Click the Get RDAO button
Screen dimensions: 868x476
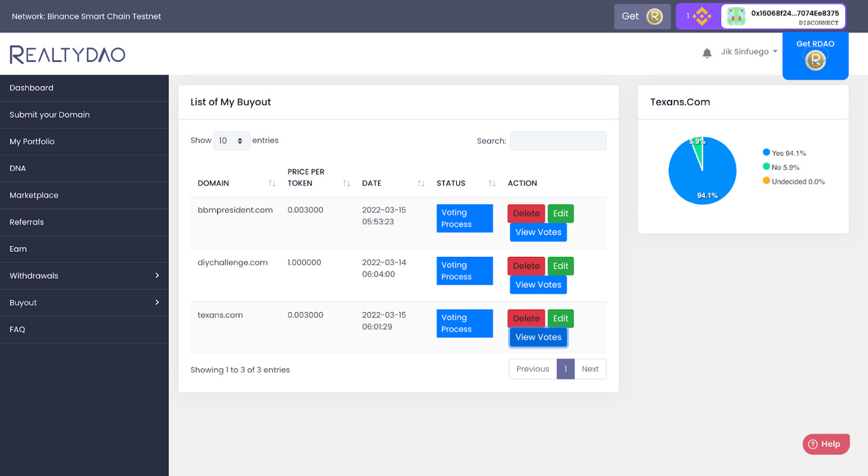coord(815,56)
